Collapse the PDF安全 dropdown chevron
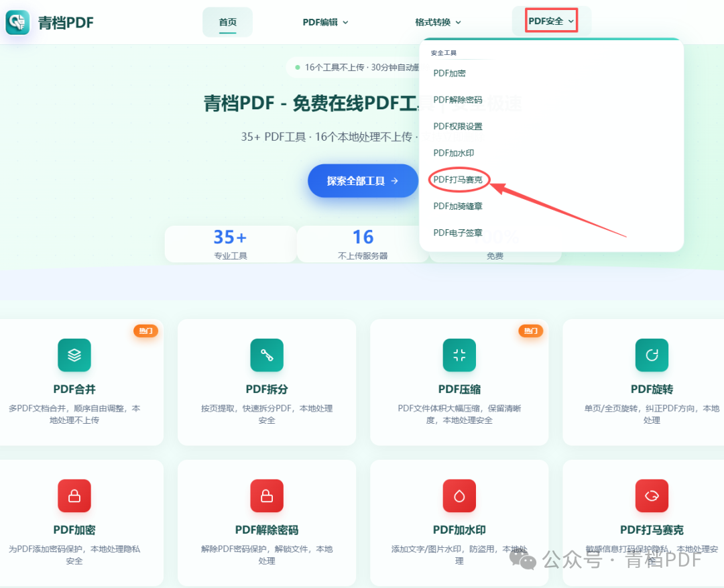The width and height of the screenshot is (724, 588). click(x=571, y=21)
